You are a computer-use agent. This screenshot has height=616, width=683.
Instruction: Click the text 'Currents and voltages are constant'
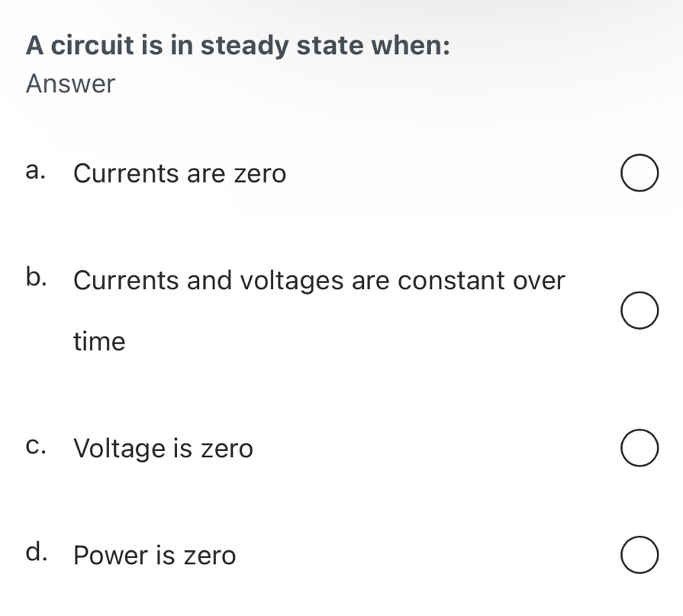[x=318, y=281]
